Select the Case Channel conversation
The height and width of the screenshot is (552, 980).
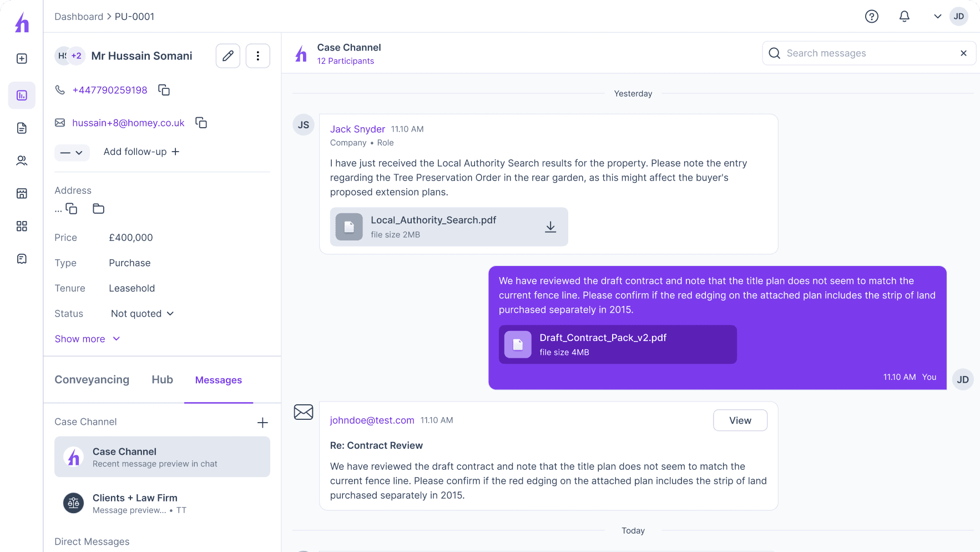tap(162, 457)
